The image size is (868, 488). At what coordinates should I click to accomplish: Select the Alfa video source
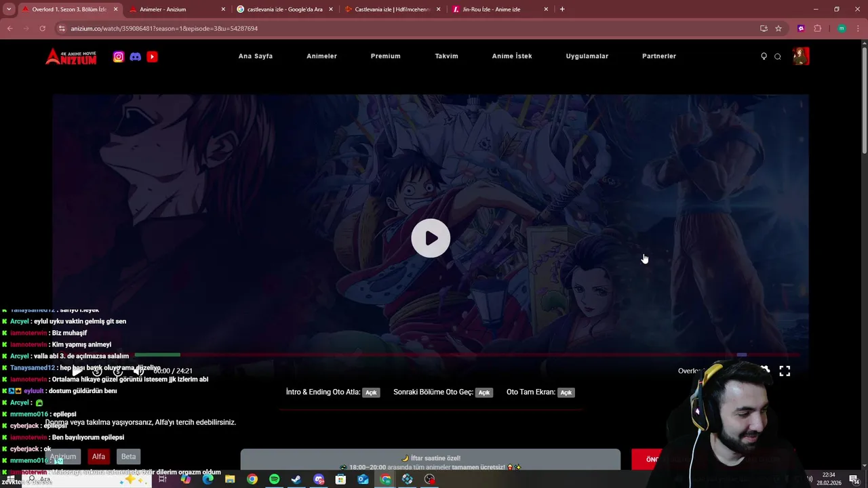pos(98,457)
